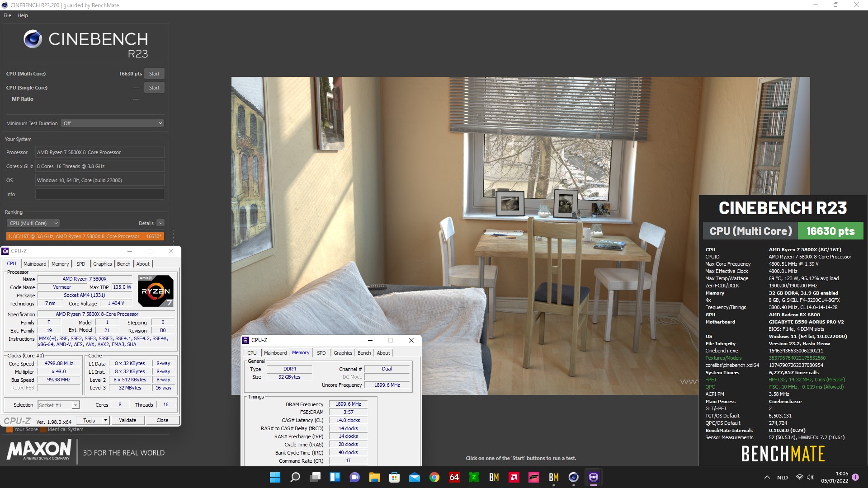Start the CPU Single Core test

click(x=154, y=88)
